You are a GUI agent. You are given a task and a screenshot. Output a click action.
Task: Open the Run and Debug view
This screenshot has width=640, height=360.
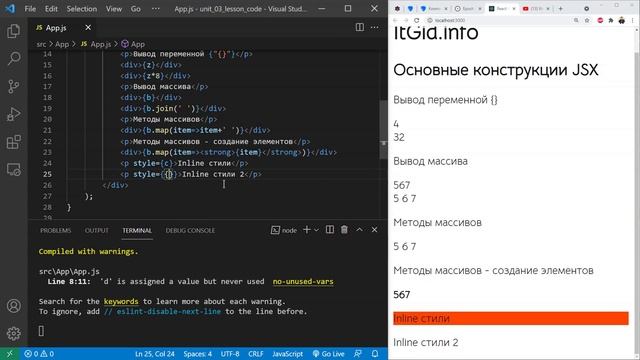[x=13, y=114]
